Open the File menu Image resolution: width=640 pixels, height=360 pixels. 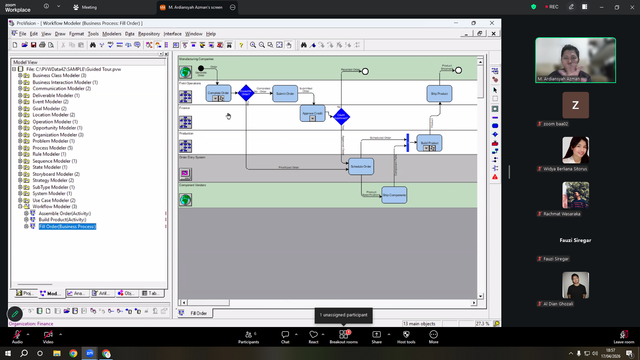tap(22, 34)
